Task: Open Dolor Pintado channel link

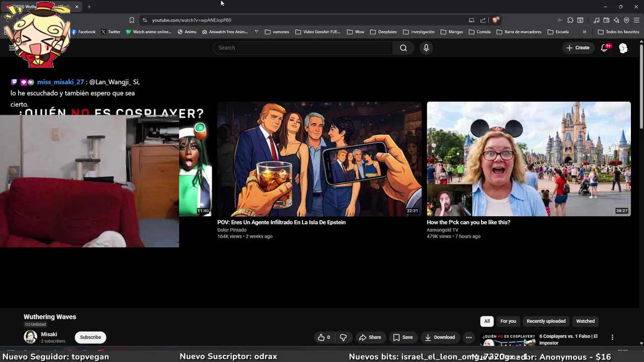Action: click(x=232, y=230)
